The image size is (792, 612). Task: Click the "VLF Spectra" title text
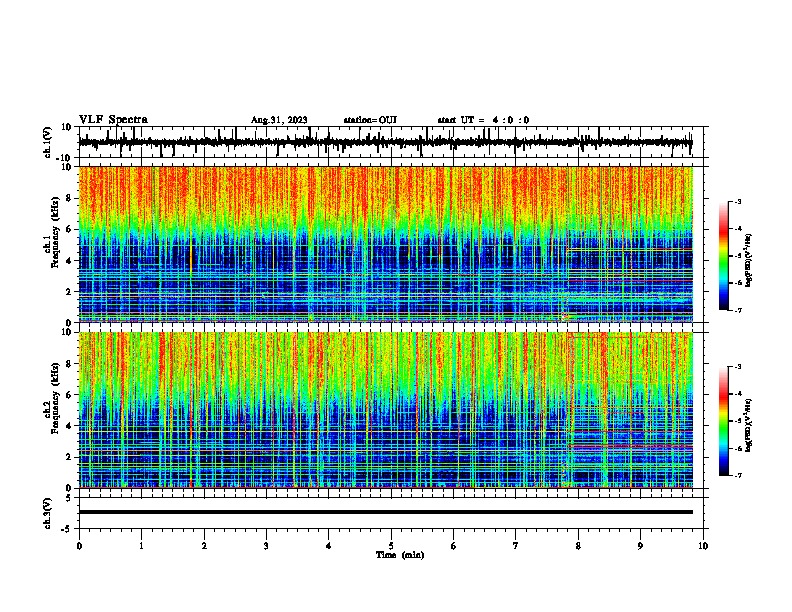coord(113,120)
